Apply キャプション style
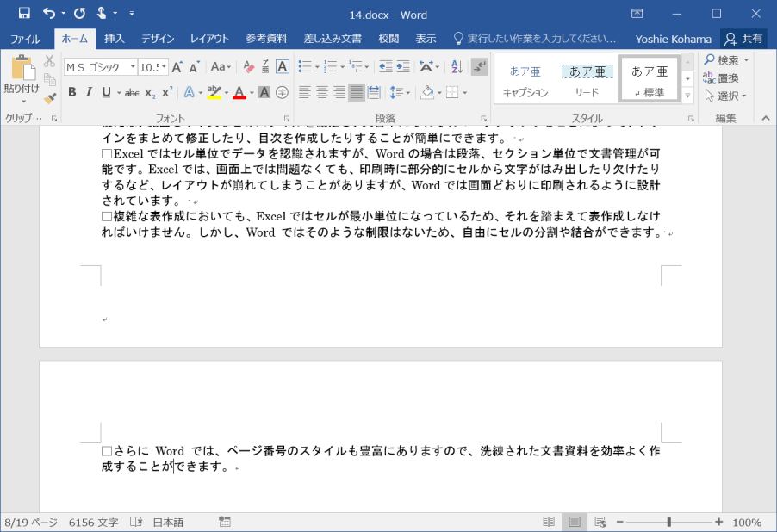Viewport: 777px width, 532px height. coord(525,80)
